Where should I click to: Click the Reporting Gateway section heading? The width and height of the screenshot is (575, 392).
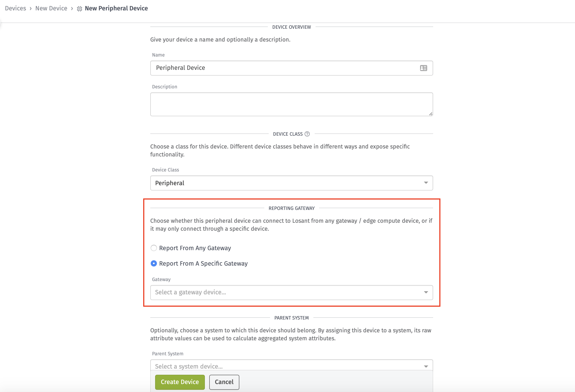[291, 208]
